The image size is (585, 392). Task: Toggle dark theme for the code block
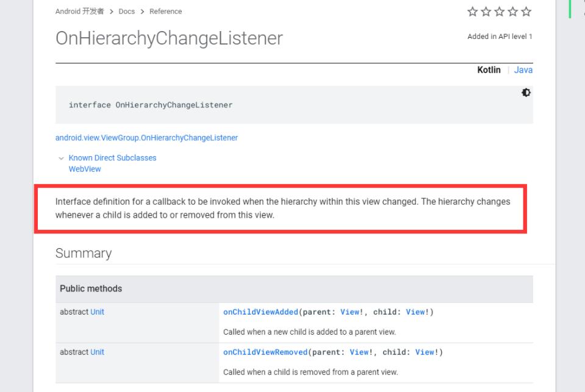(x=526, y=93)
